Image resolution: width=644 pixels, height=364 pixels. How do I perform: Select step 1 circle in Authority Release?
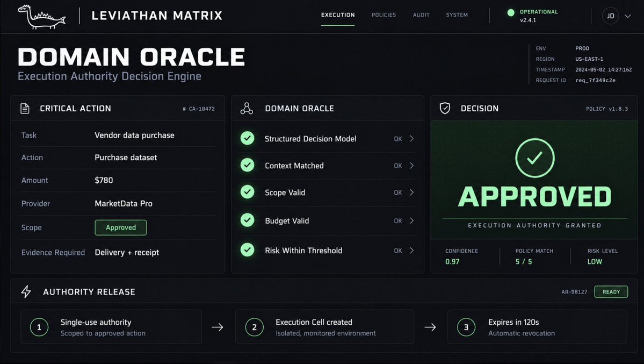39,327
